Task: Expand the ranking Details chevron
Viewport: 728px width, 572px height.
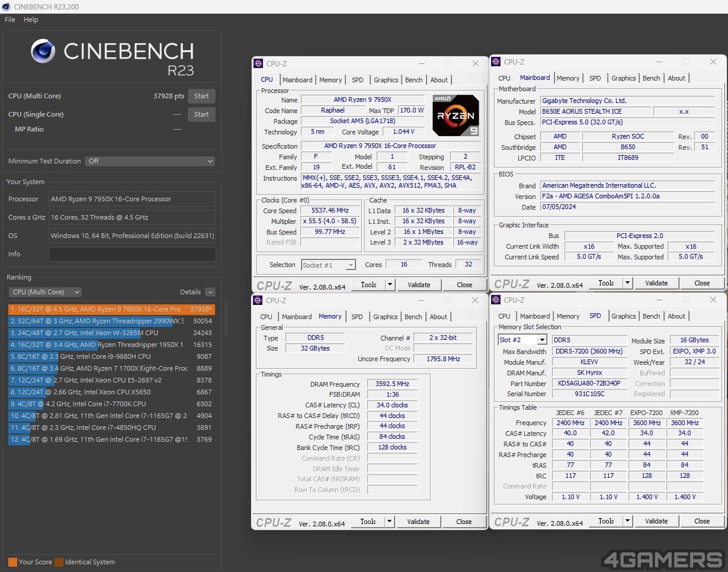Action: (x=210, y=292)
